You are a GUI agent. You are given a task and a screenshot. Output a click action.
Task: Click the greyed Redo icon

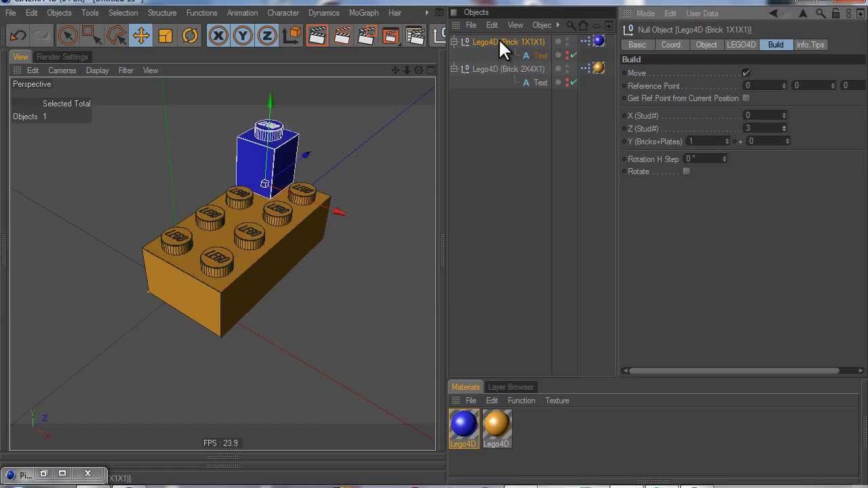coord(41,35)
